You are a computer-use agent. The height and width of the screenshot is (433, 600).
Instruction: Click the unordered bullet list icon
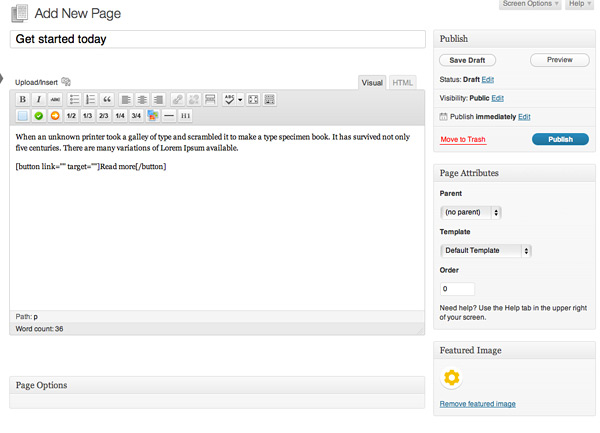click(x=73, y=100)
